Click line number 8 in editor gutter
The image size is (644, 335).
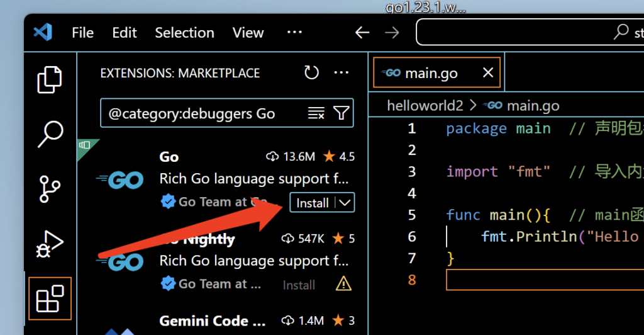(x=412, y=280)
